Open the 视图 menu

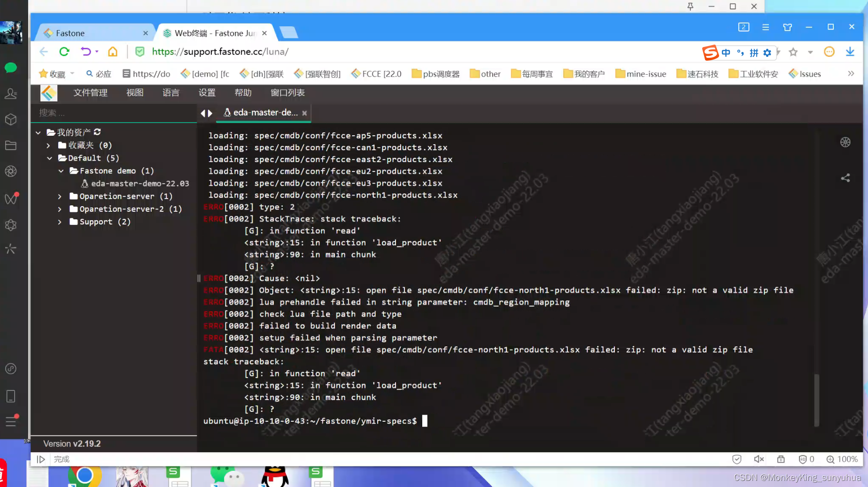pyautogui.click(x=135, y=93)
